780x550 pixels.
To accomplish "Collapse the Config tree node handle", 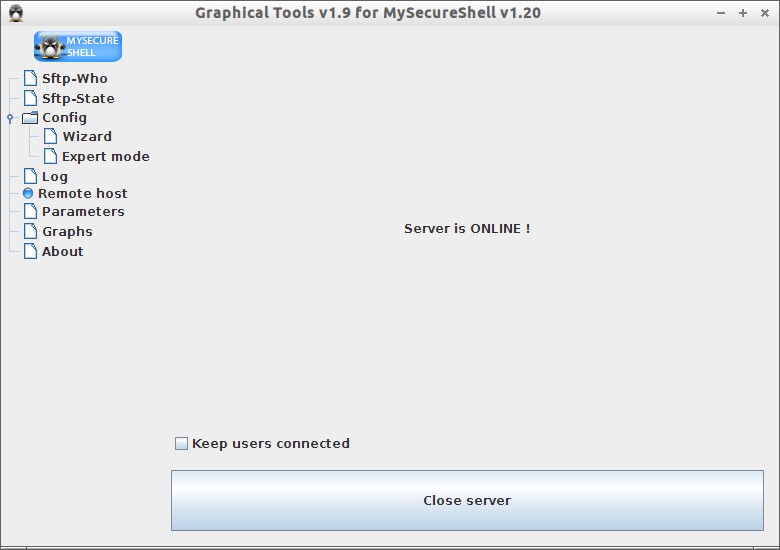I will point(10,118).
